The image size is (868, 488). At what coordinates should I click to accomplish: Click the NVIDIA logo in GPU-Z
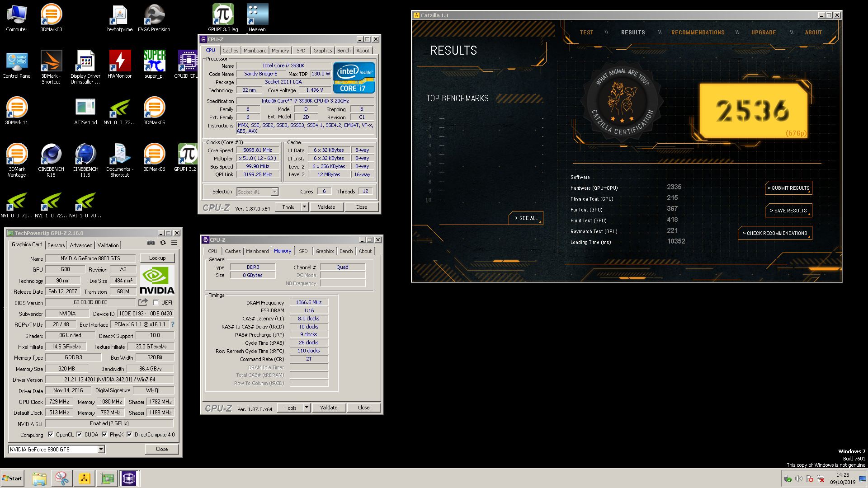(x=157, y=280)
